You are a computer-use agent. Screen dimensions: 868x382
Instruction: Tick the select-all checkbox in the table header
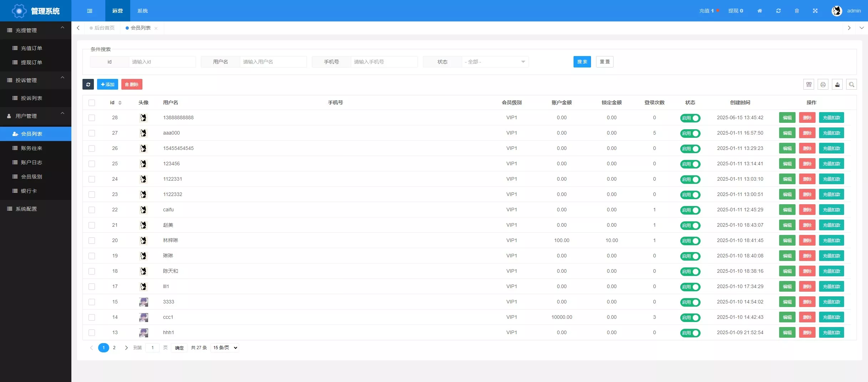(92, 103)
